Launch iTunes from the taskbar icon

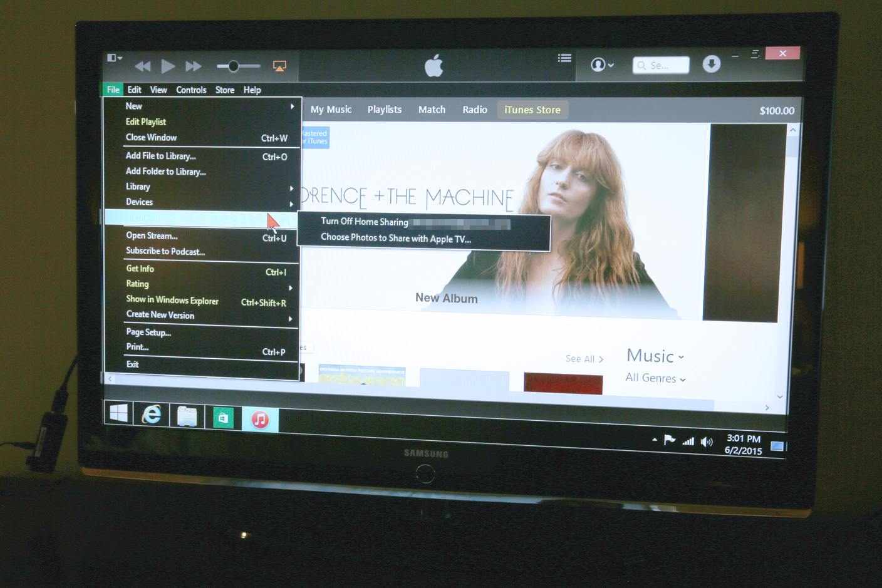259,419
